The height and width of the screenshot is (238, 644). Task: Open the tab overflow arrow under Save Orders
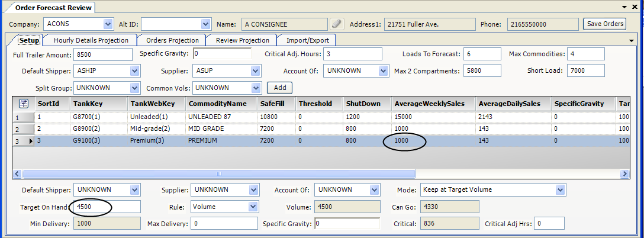coord(631,40)
